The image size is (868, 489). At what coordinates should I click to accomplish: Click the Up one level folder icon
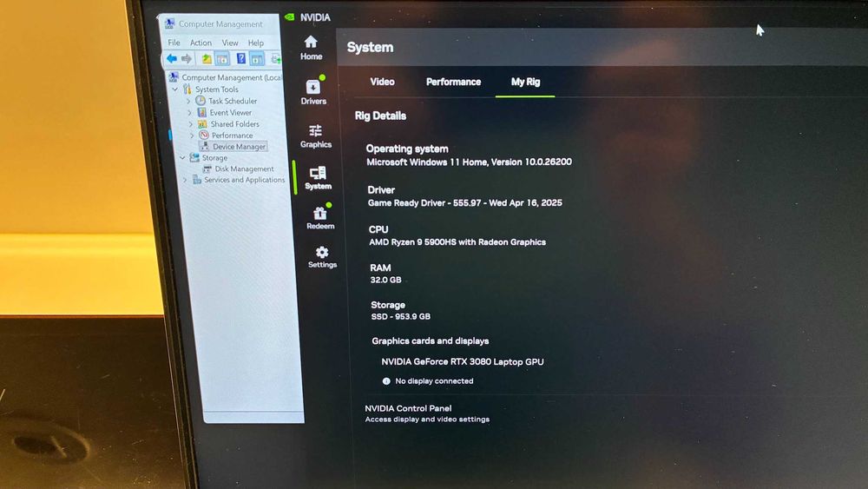(207, 59)
